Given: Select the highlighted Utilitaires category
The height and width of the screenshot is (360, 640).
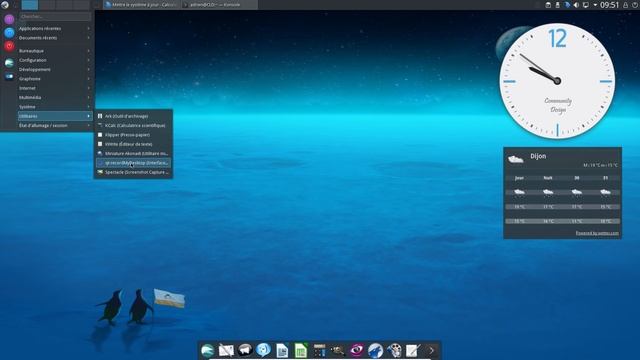Looking at the screenshot, I should pos(55,116).
